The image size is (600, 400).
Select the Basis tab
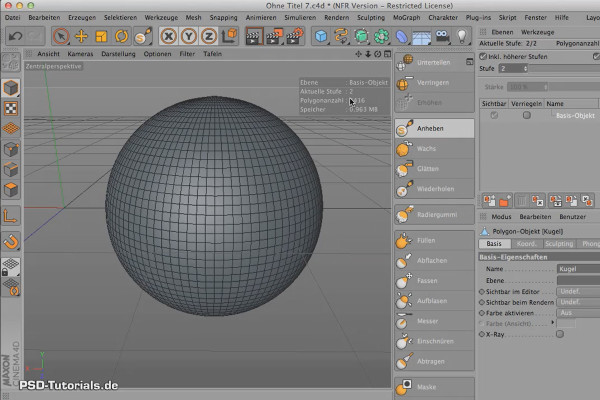coord(494,244)
